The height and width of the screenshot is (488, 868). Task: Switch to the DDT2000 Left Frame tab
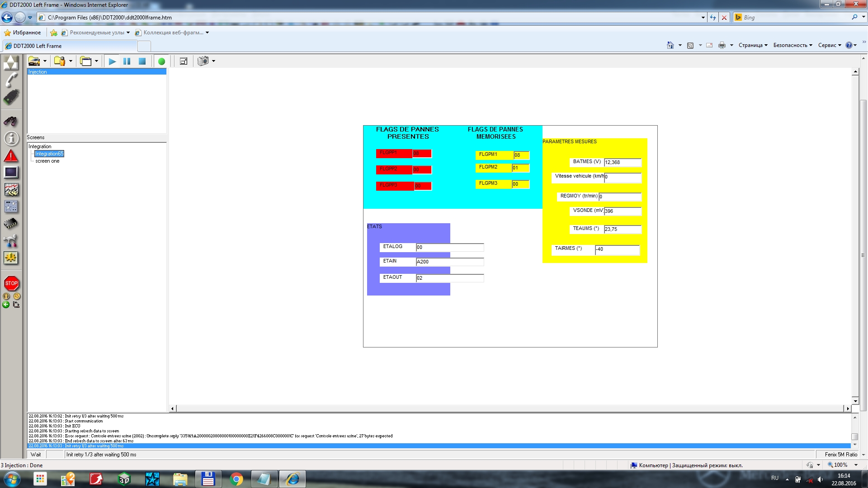(70, 46)
